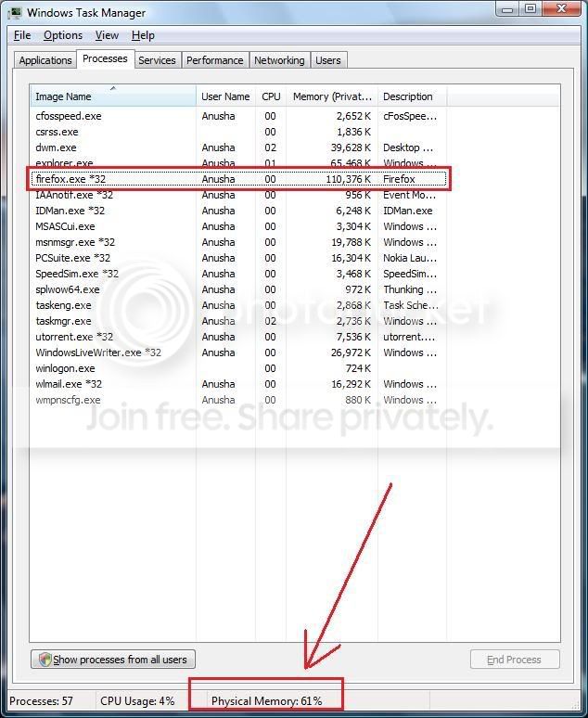588x718 pixels.
Task: Go to the Performance tab
Action: pyautogui.click(x=215, y=60)
